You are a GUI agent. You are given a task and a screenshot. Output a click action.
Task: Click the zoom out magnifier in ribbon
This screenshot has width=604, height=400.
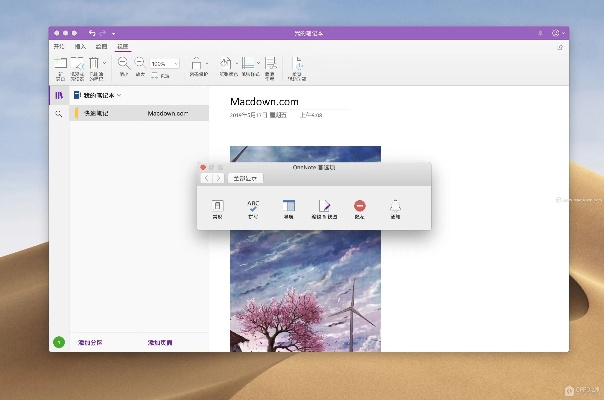coord(123,63)
